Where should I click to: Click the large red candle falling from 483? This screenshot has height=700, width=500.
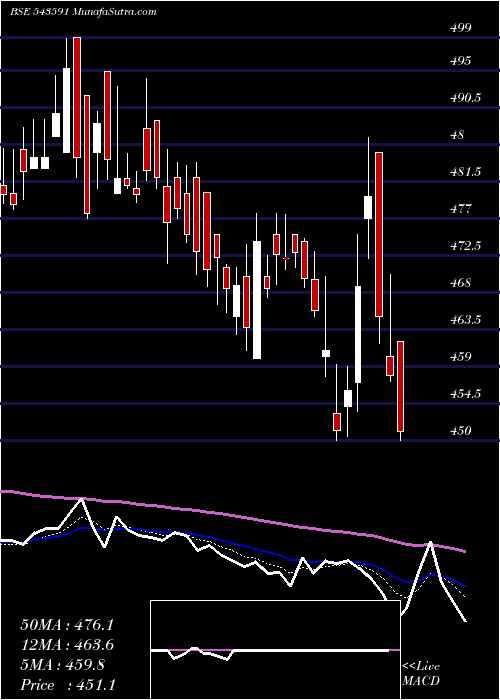(379, 234)
